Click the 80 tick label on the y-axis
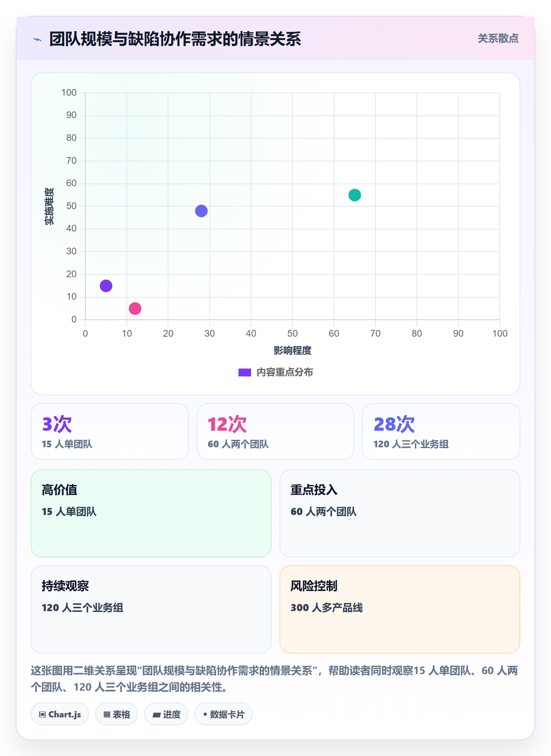Image resolution: width=551 pixels, height=756 pixels. tap(71, 138)
